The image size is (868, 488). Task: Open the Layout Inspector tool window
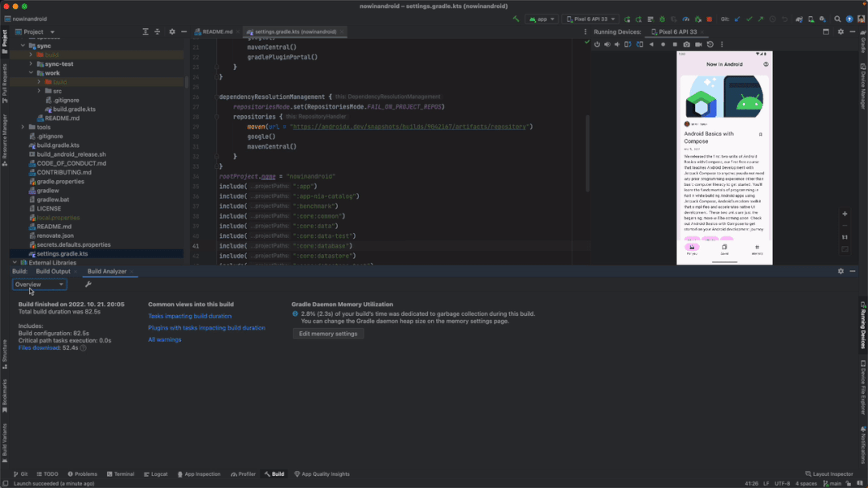pos(829,474)
